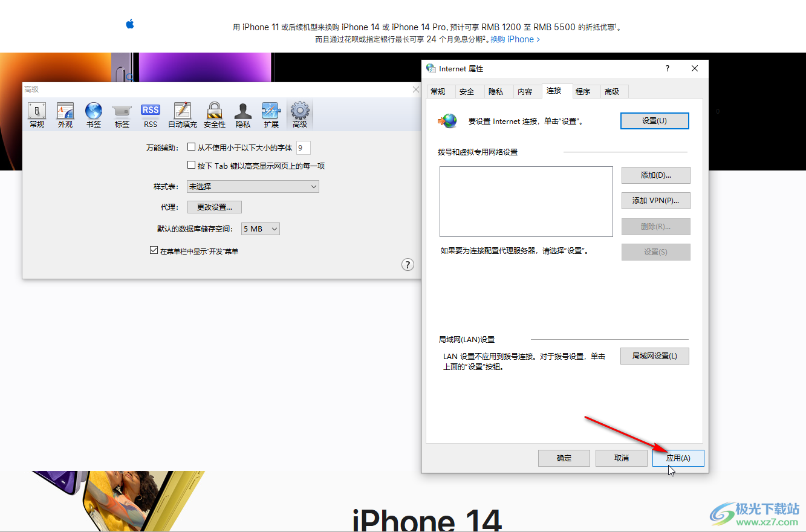Open the 默认的数据库储存空间 5 MB dropdown
The image size is (806, 532).
coord(260,229)
